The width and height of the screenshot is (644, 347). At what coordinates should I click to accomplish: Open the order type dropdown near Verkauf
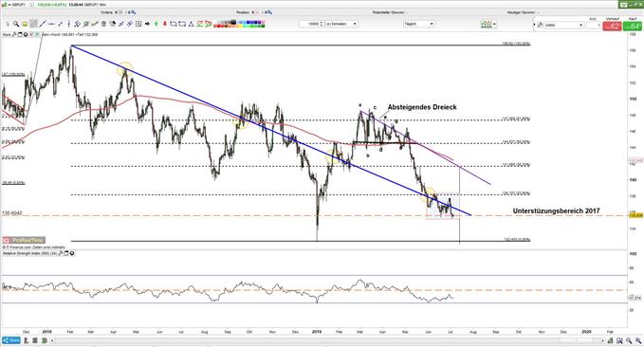(563, 25)
